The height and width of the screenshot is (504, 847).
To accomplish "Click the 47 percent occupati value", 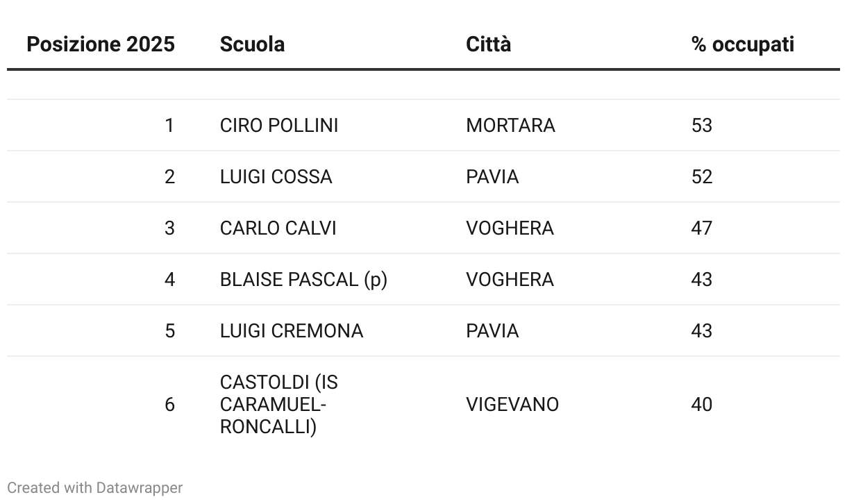I will (702, 228).
